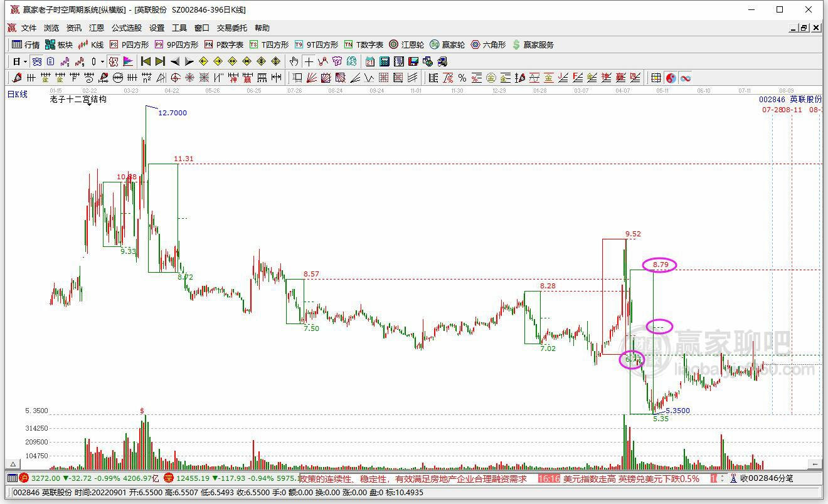
Task: Click the 日K线 chart label
Action: pyautogui.click(x=18, y=94)
